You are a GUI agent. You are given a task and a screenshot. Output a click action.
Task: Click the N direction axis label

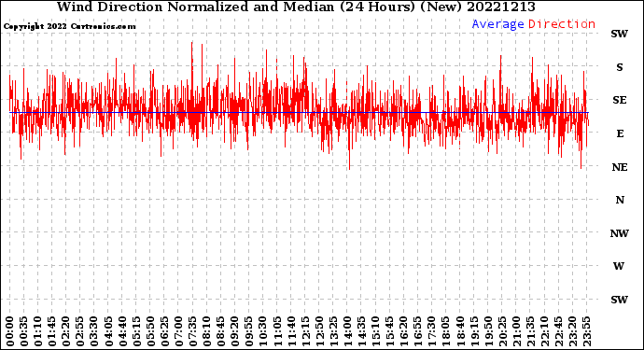(620, 200)
